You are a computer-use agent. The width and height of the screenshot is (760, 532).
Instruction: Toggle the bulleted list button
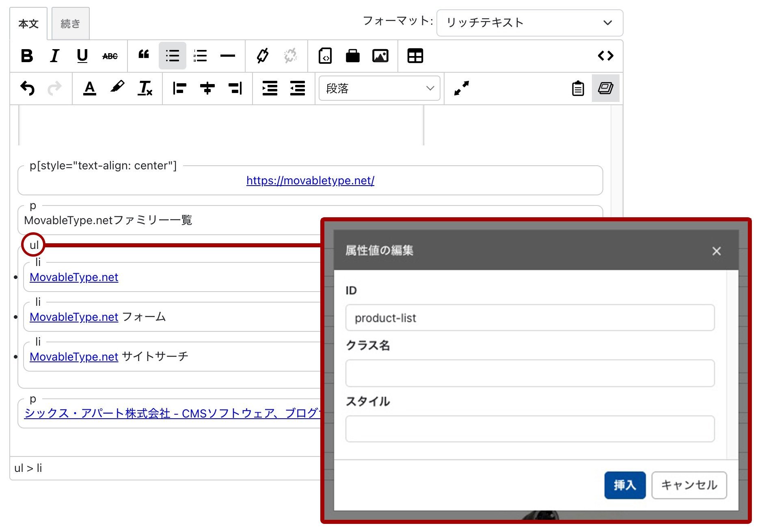[x=173, y=56]
